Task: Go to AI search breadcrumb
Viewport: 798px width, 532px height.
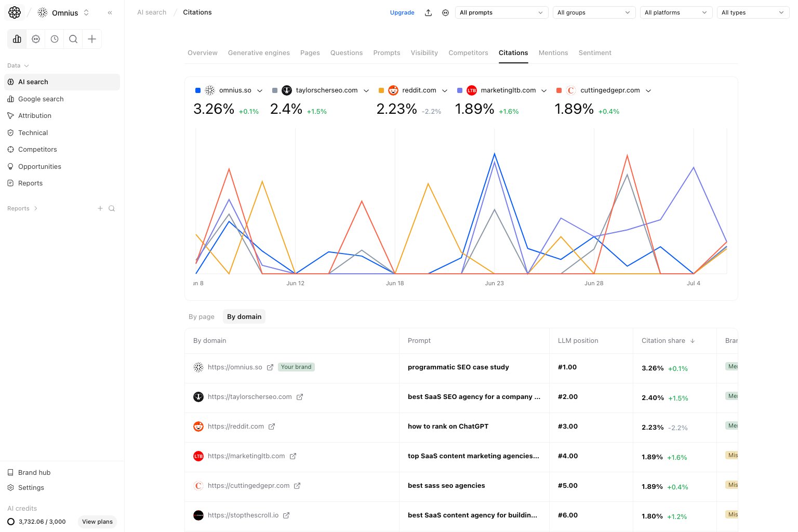Action: coord(152,12)
